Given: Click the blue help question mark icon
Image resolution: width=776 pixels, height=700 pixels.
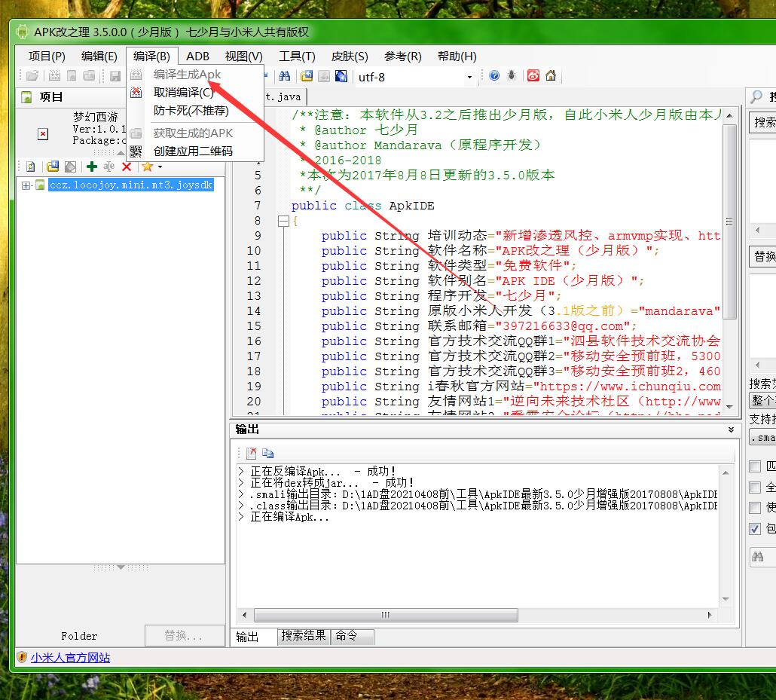Looking at the screenshot, I should pos(494,76).
